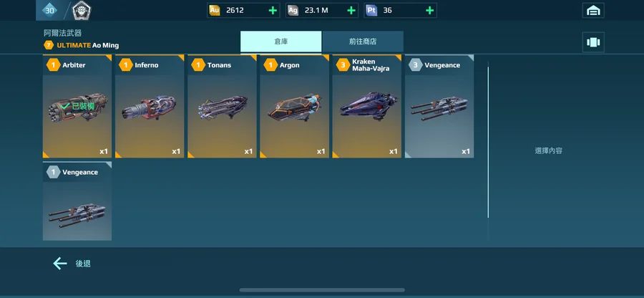
Task: Click the back arrow icon
Action: [x=60, y=264]
